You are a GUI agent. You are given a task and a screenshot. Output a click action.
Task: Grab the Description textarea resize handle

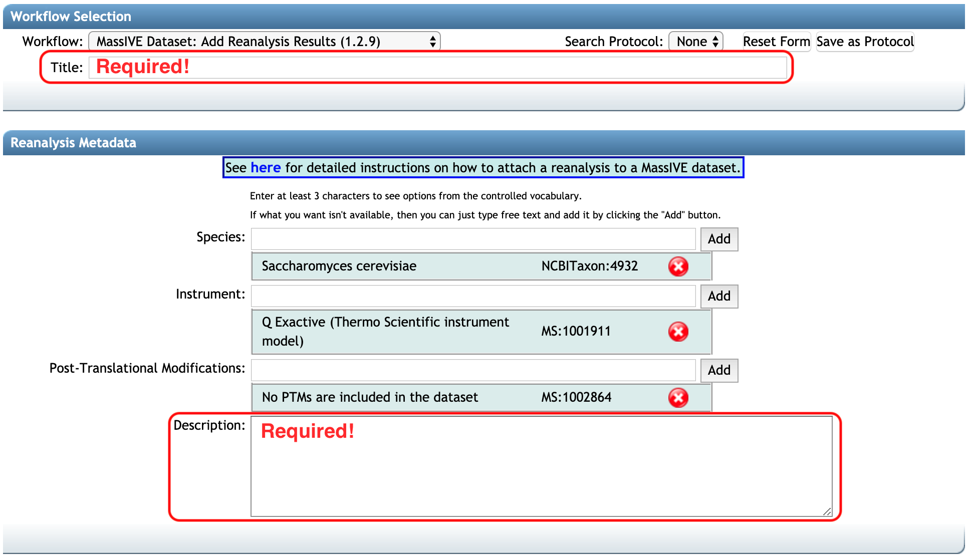(827, 511)
